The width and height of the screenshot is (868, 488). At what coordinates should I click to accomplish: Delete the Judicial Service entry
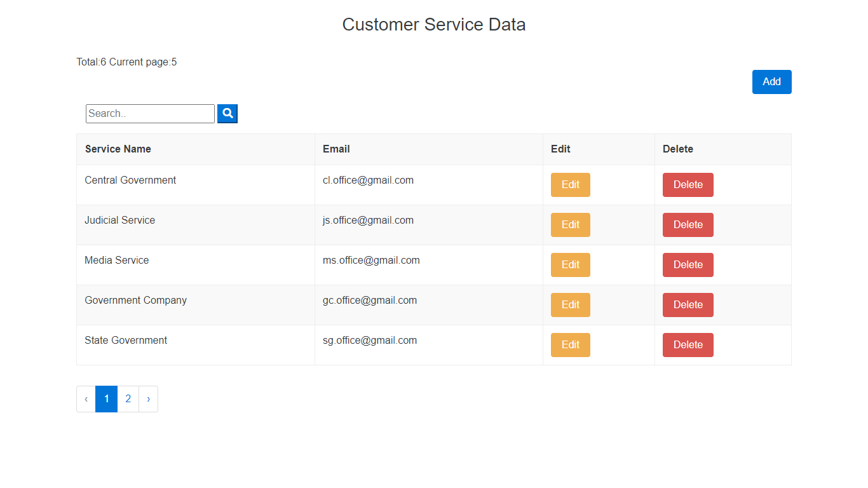click(688, 225)
